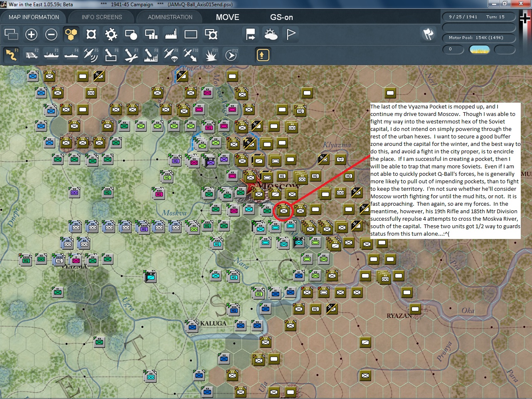Select F1 move mode icon

pos(11,55)
